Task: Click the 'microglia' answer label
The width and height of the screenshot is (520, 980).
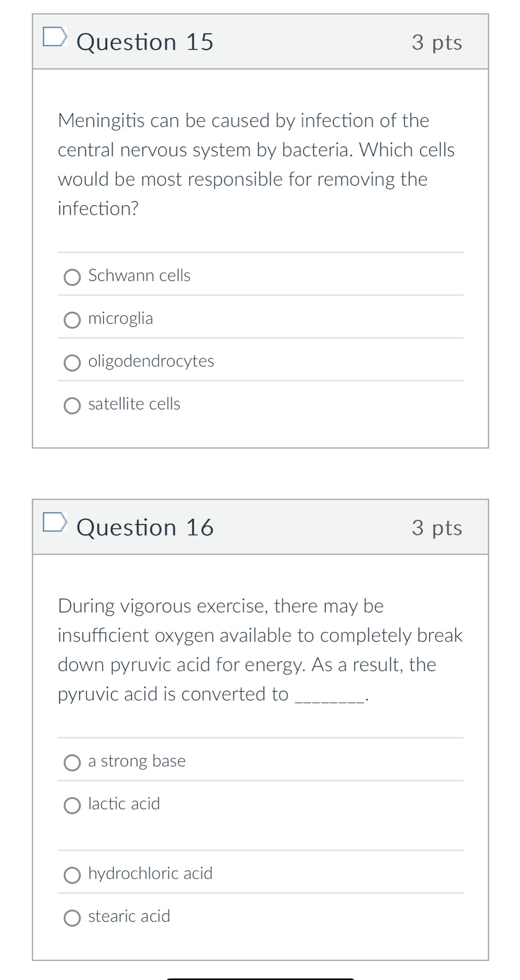Action: [x=120, y=319]
